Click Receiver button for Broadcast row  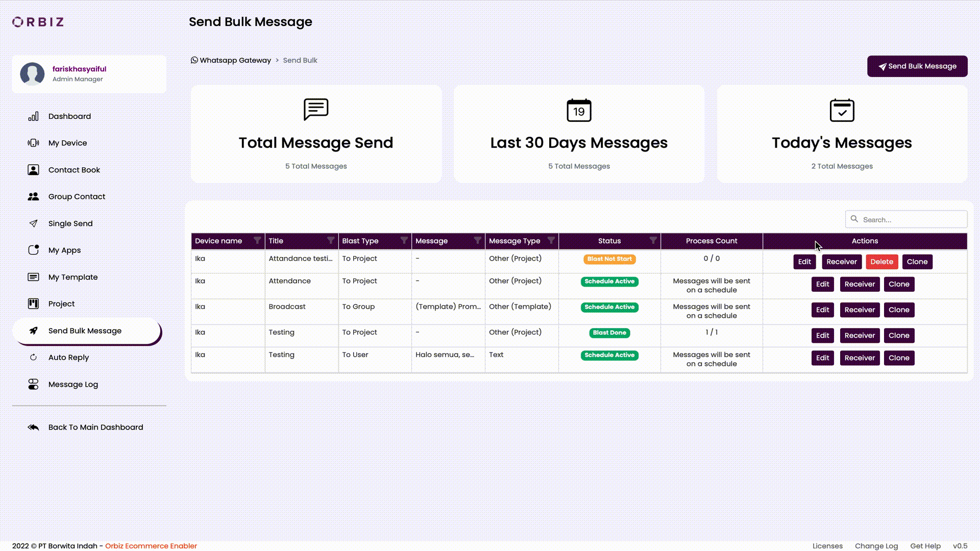(x=860, y=310)
